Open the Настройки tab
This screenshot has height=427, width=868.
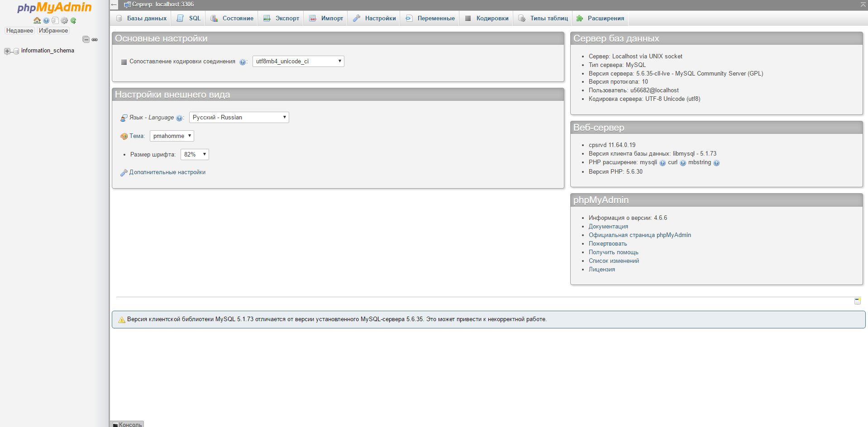tap(374, 19)
